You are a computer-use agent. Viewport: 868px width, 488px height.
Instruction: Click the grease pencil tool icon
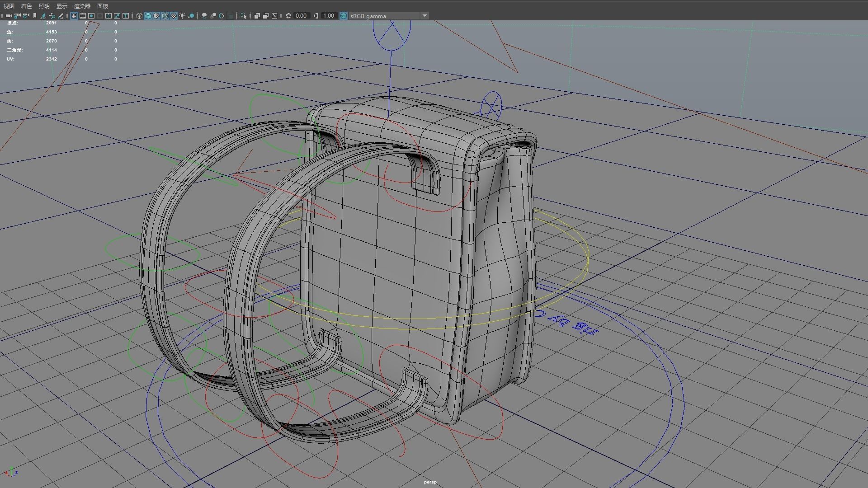click(61, 16)
